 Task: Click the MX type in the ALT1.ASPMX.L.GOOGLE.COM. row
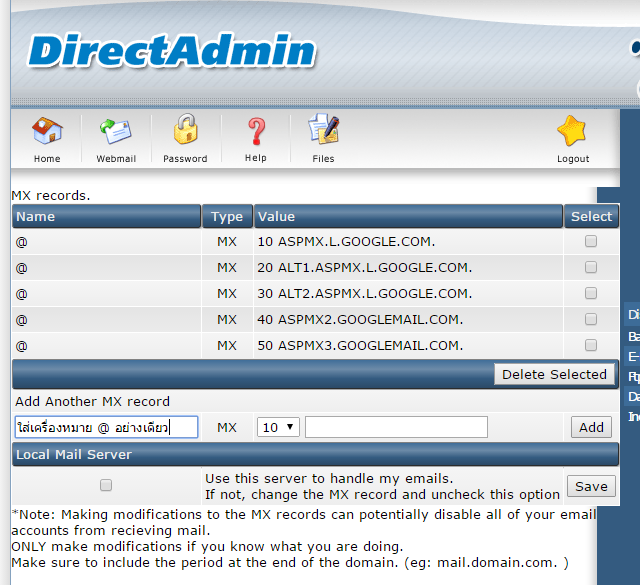[227, 268]
